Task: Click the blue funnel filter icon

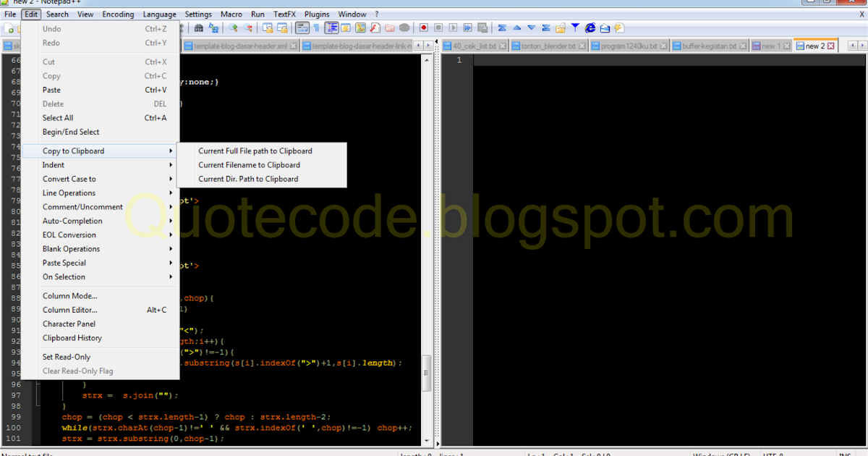Action: [575, 28]
